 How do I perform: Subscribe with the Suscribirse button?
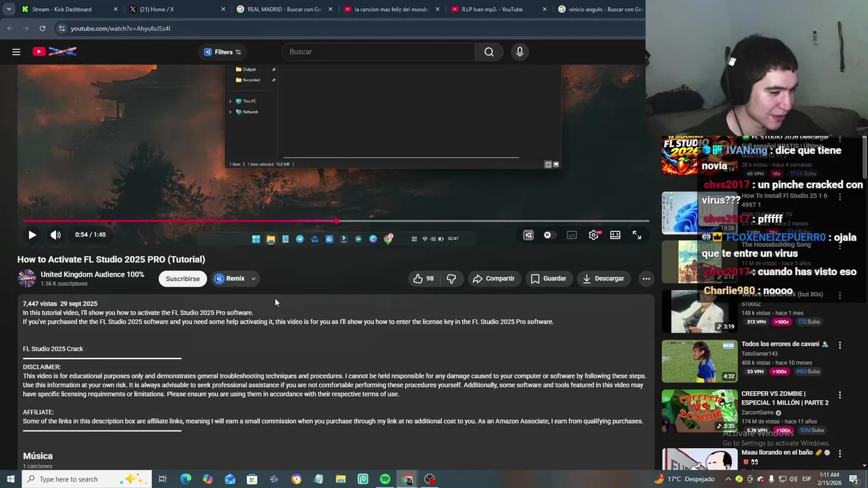(x=182, y=279)
